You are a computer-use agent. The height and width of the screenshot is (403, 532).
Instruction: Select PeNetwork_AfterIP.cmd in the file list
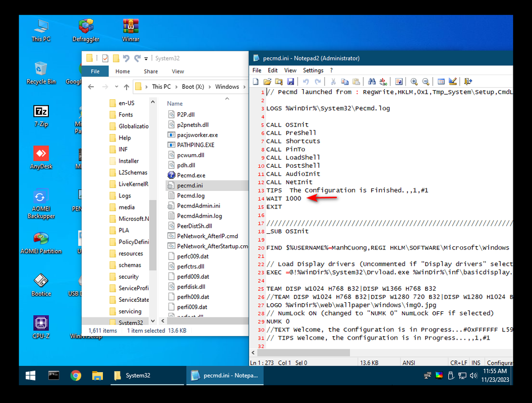207,236
